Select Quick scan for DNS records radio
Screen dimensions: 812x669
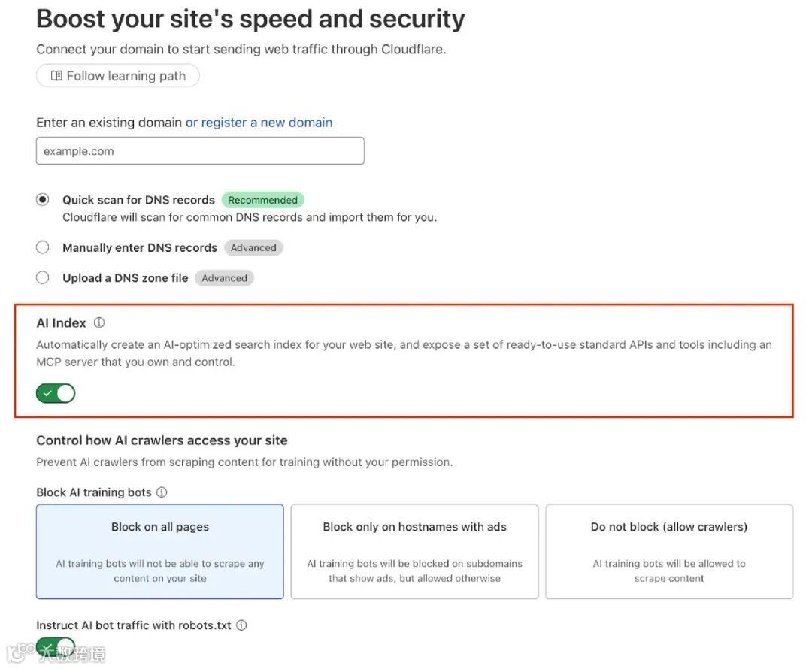[x=43, y=200]
